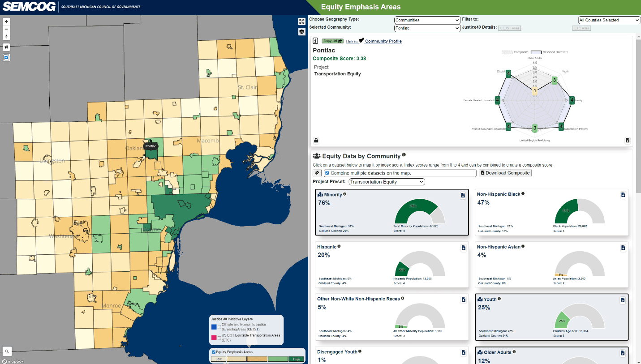Click the lock icon under the radar chart
The width and height of the screenshot is (641, 364).
316,140
